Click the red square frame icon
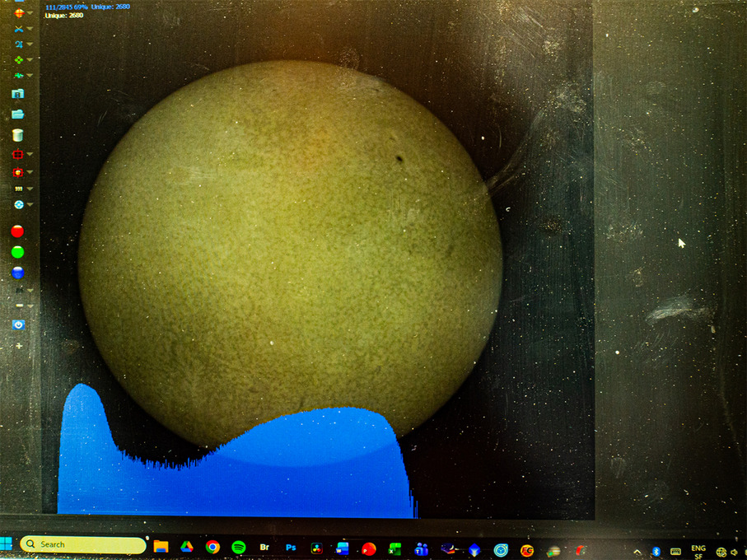This screenshot has height=560, width=747. click(17, 154)
